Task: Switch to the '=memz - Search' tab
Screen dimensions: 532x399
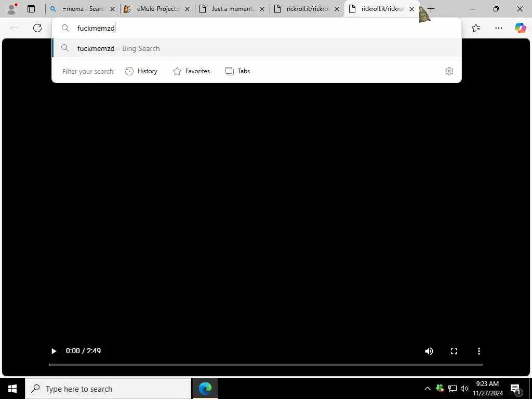Action: pyautogui.click(x=83, y=9)
